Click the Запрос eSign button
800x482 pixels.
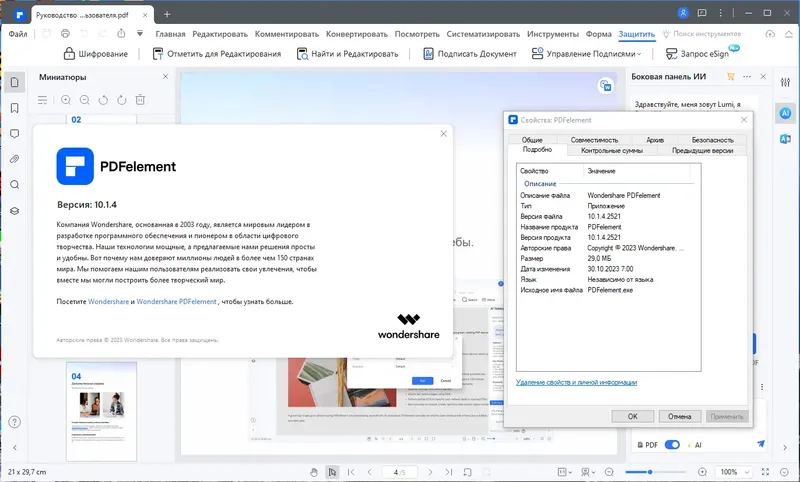(698, 54)
